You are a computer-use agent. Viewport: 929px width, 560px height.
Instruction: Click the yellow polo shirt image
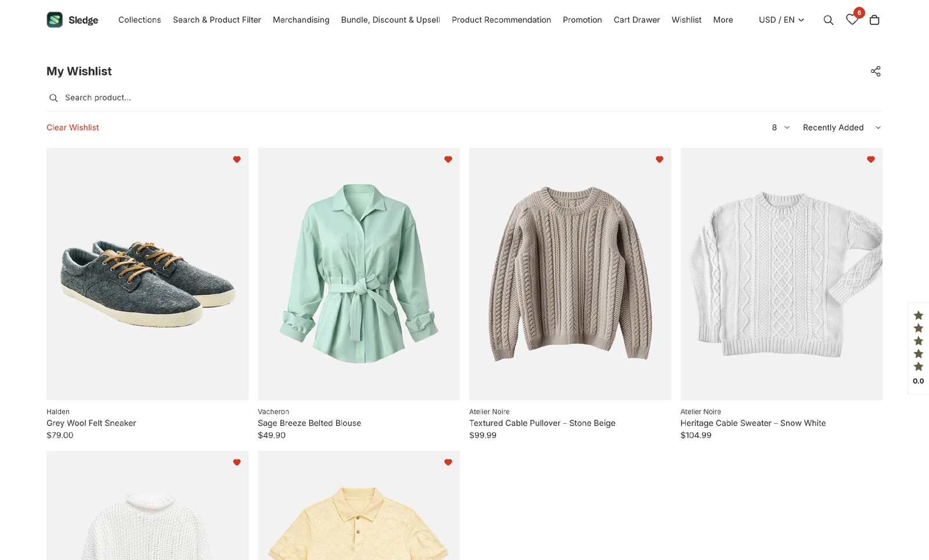359,505
